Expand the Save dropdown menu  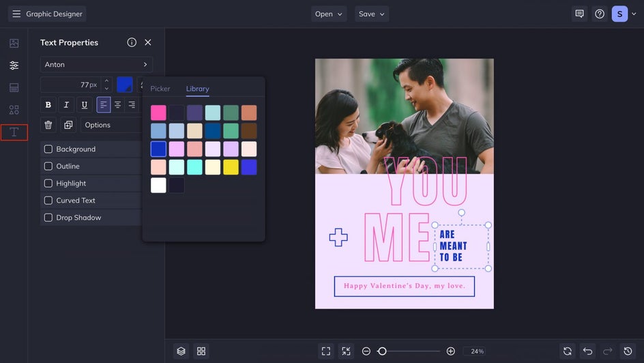click(x=372, y=14)
